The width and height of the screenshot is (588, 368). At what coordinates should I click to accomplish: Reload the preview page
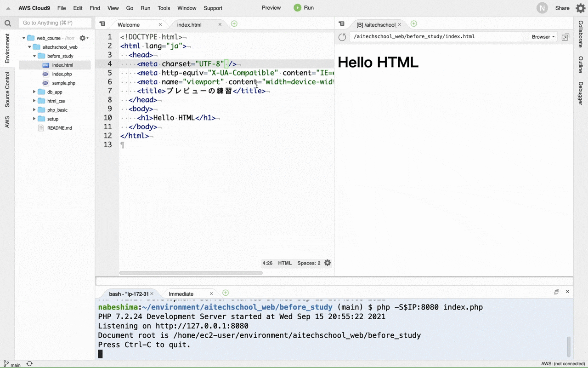342,37
